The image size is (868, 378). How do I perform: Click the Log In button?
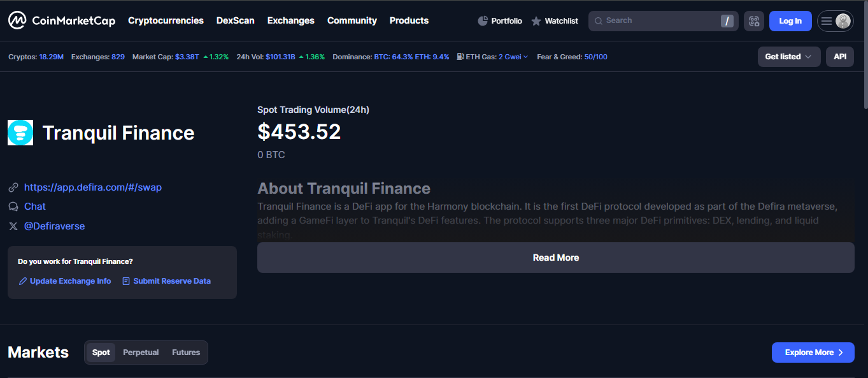[x=790, y=21]
